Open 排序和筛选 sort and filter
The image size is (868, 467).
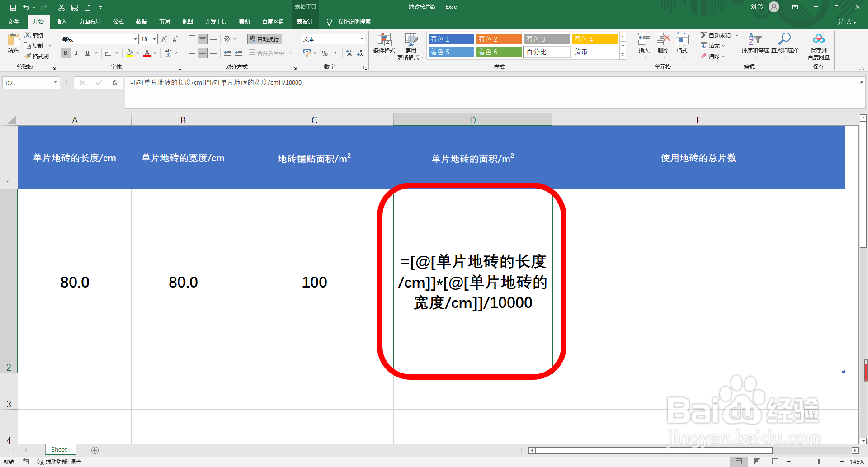[755, 44]
